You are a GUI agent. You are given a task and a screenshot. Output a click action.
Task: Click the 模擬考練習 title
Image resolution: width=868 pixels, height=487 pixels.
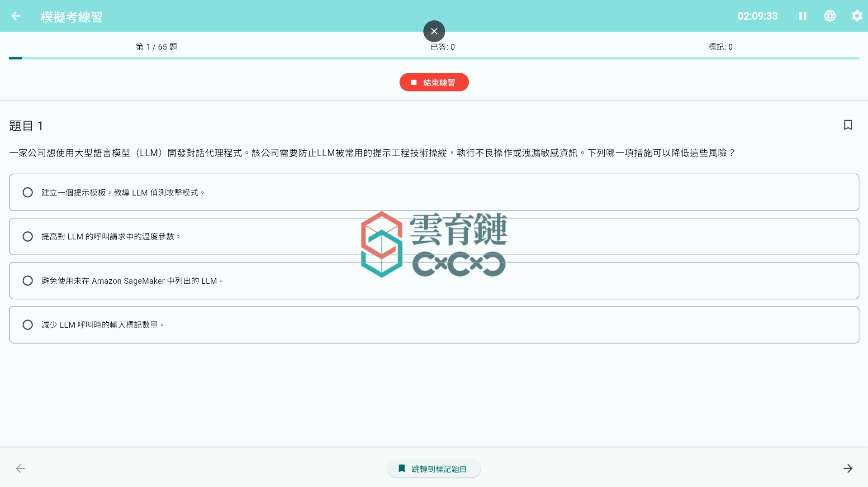coord(71,16)
